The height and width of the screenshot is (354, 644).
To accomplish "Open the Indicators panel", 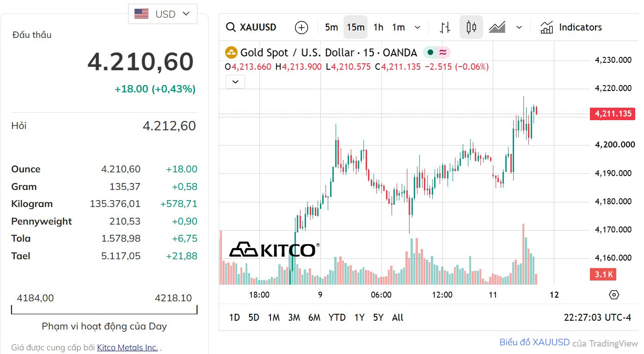I will pyautogui.click(x=571, y=27).
